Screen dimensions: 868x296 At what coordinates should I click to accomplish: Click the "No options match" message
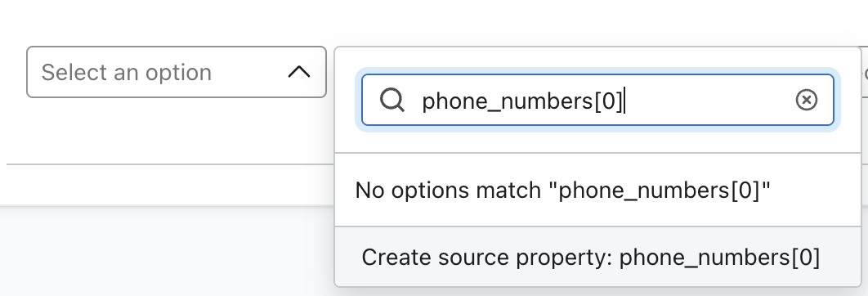click(562, 191)
